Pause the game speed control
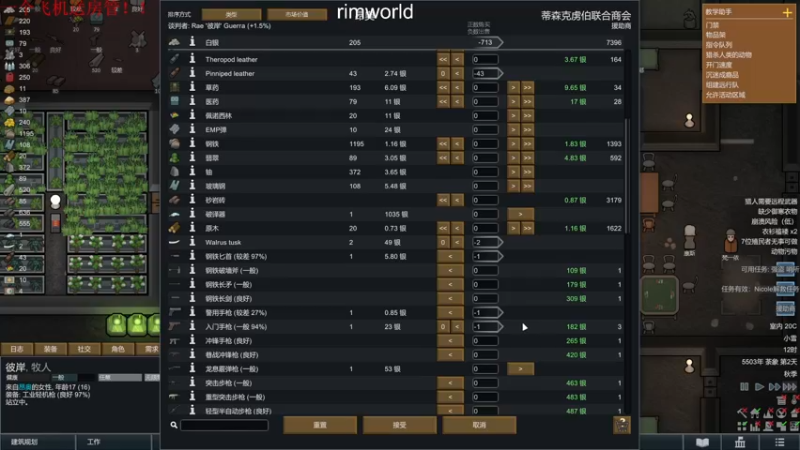This screenshot has height=450, width=800. [744, 386]
